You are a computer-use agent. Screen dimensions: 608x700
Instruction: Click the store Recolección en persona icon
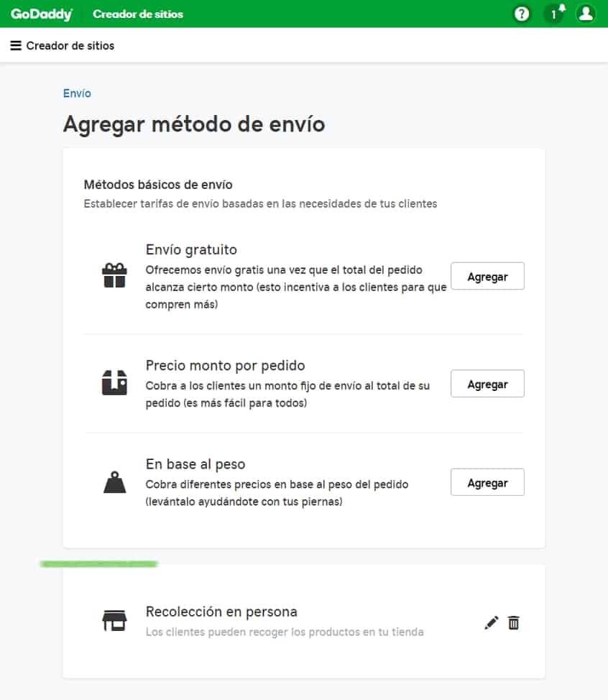(115, 620)
